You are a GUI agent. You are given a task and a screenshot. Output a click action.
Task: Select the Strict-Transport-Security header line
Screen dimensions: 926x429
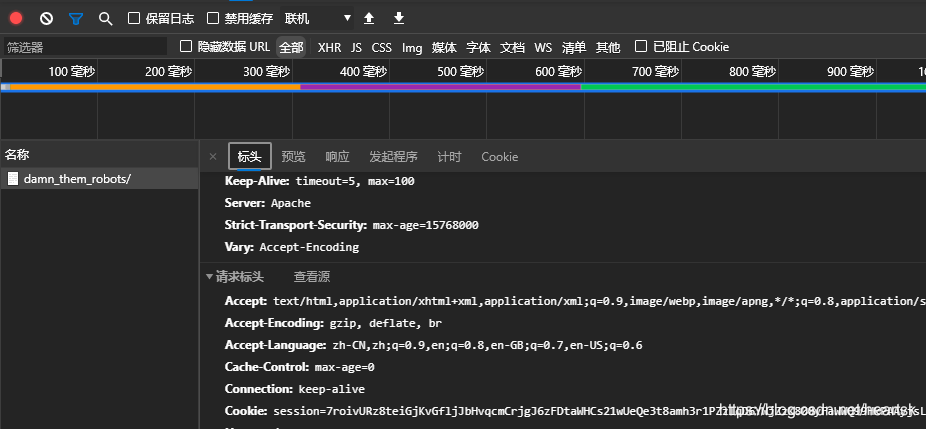click(x=351, y=225)
